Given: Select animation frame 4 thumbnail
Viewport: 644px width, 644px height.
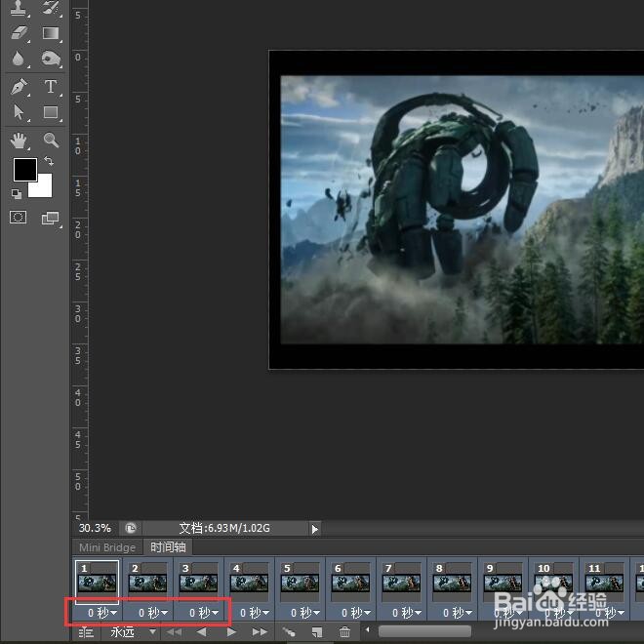Looking at the screenshot, I should pyautogui.click(x=249, y=583).
